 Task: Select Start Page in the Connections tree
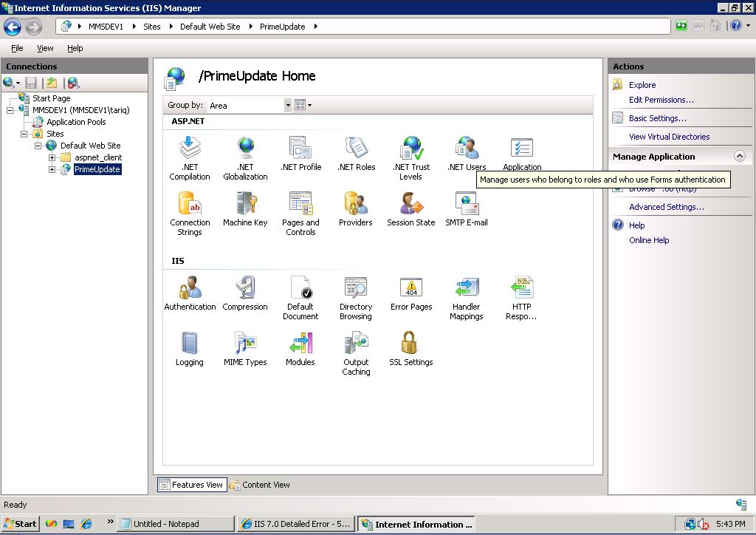[51, 98]
